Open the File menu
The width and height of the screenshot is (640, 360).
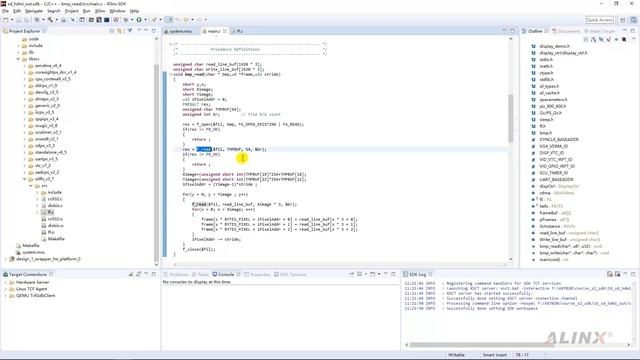(x=5, y=11)
